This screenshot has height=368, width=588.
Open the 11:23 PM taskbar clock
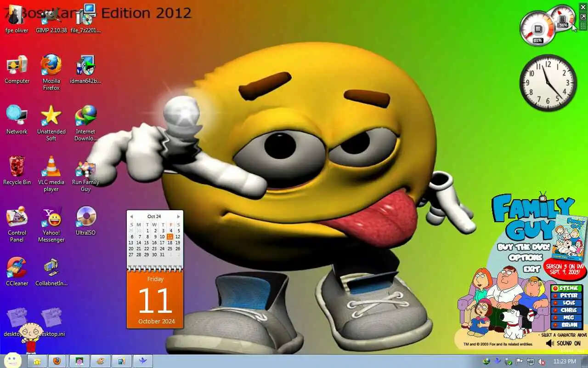tap(565, 362)
